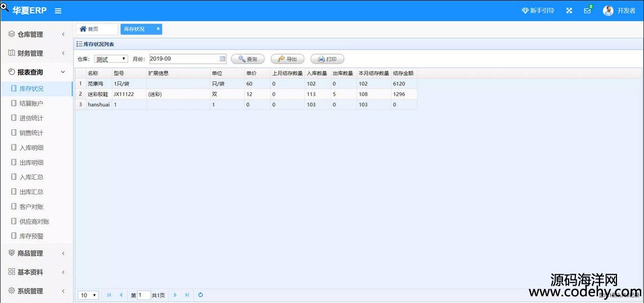This screenshot has width=644, height=303.
Task: Select the 迷彩胶鞋 row name cell
Action: click(98, 94)
